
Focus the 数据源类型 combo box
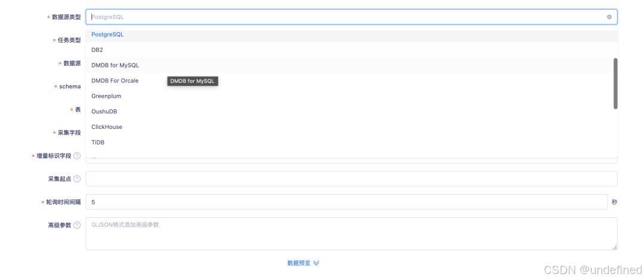point(351,17)
